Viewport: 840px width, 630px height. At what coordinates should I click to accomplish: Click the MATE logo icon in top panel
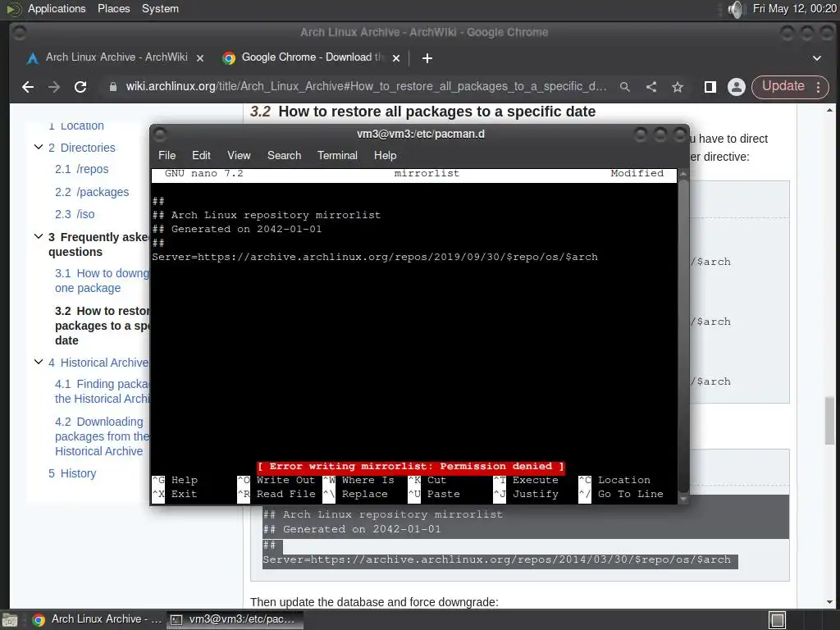(x=13, y=8)
